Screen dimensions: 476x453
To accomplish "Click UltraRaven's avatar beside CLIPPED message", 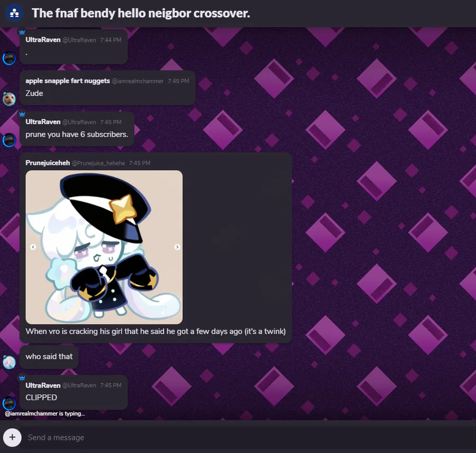I will coord(9,403).
